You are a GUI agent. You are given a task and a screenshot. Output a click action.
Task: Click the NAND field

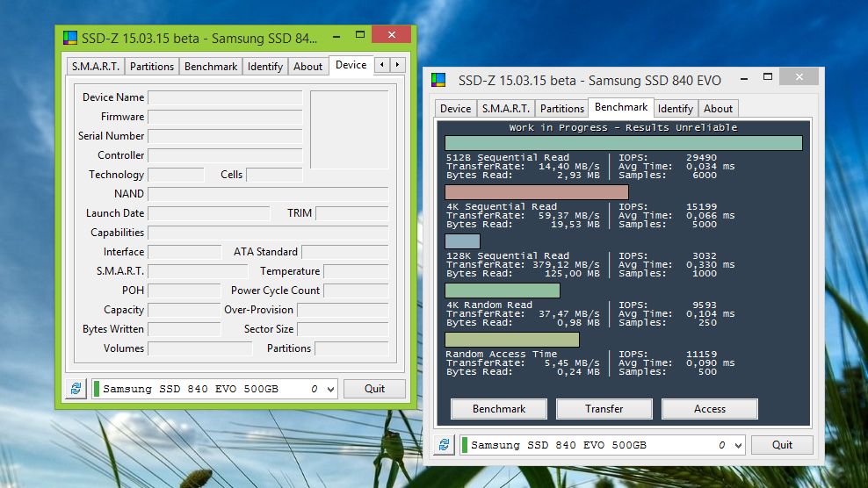(x=268, y=194)
